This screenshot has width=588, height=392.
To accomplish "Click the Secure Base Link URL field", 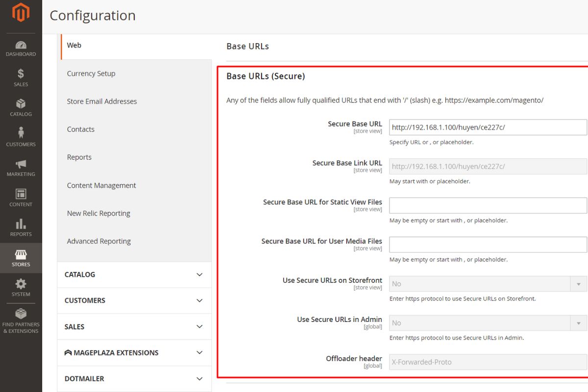I will pyautogui.click(x=488, y=166).
